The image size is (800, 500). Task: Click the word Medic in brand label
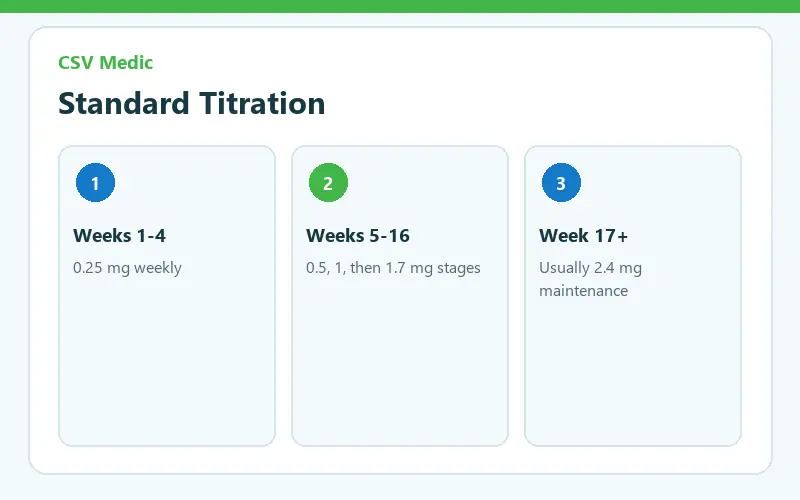click(x=126, y=62)
